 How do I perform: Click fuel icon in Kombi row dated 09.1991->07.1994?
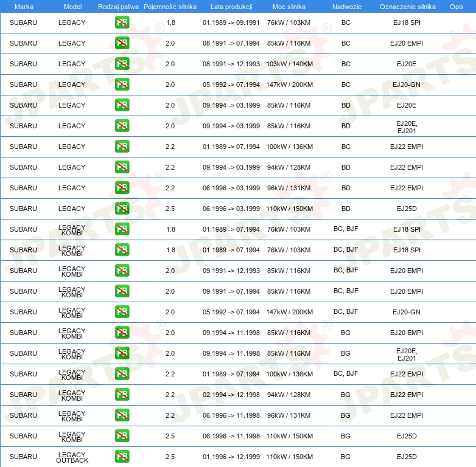pyautogui.click(x=122, y=291)
